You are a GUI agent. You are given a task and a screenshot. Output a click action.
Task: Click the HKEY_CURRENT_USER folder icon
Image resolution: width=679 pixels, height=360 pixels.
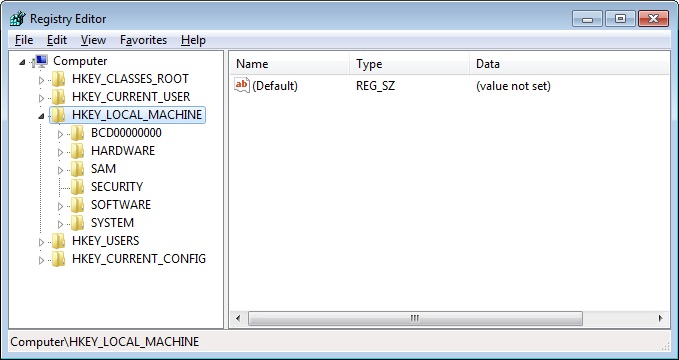(58, 97)
